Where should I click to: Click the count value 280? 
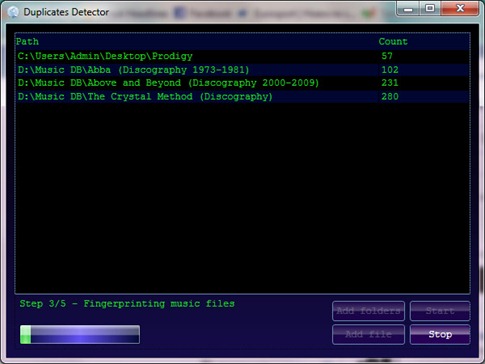pyautogui.click(x=390, y=97)
